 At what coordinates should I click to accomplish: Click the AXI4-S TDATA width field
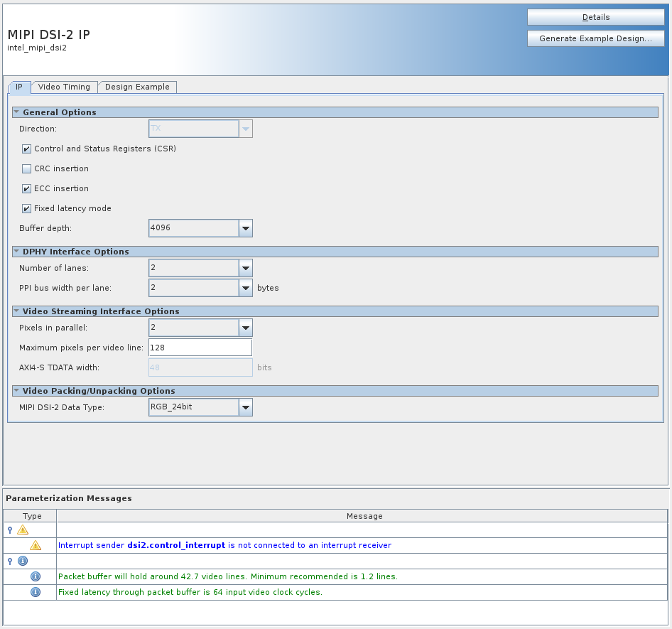coord(200,367)
